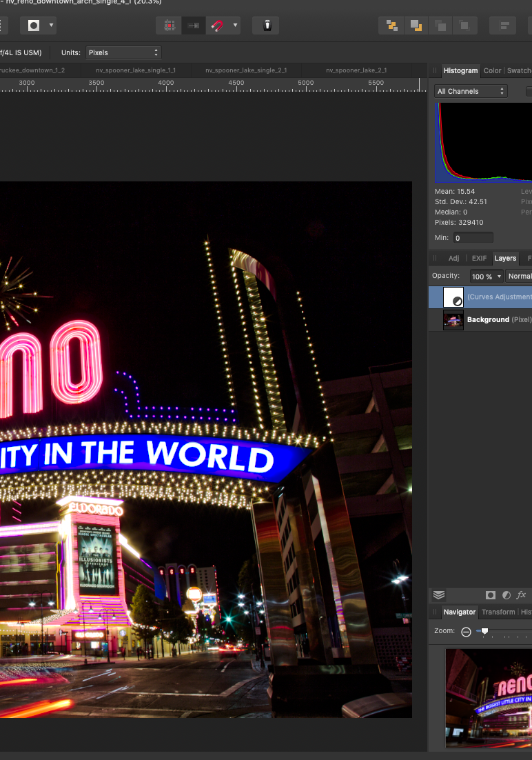Switch to the nv_spooner_lake_single_2_1 document tab
Image resolution: width=532 pixels, height=760 pixels.
pos(246,70)
